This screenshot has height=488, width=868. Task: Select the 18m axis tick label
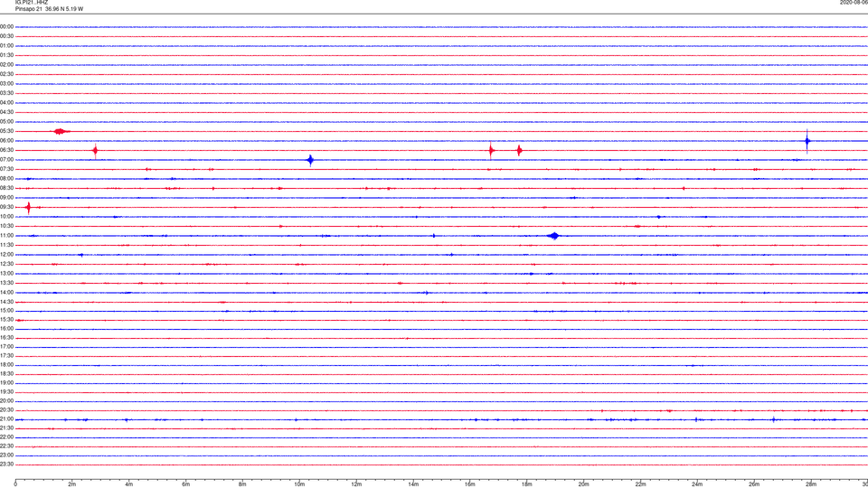pyautogui.click(x=527, y=484)
